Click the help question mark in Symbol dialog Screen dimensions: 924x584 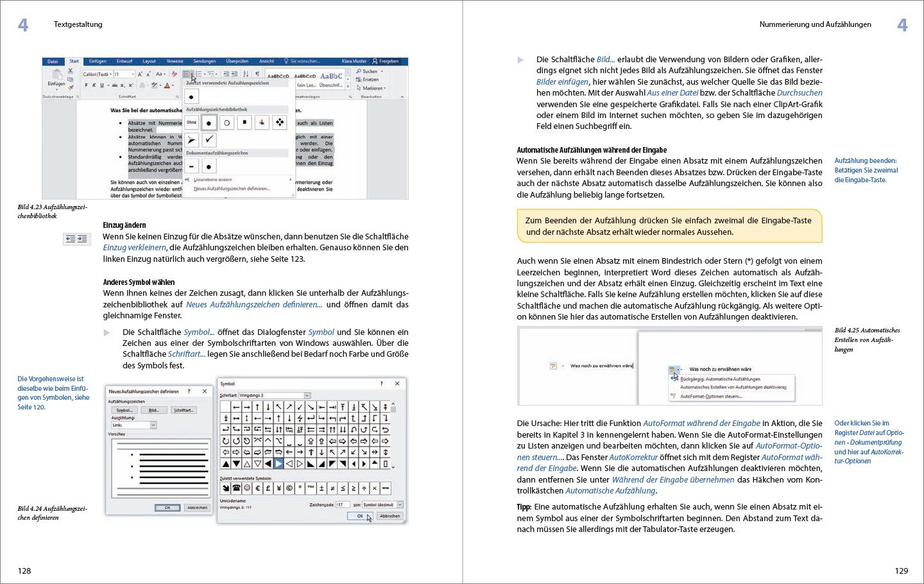[x=381, y=384]
